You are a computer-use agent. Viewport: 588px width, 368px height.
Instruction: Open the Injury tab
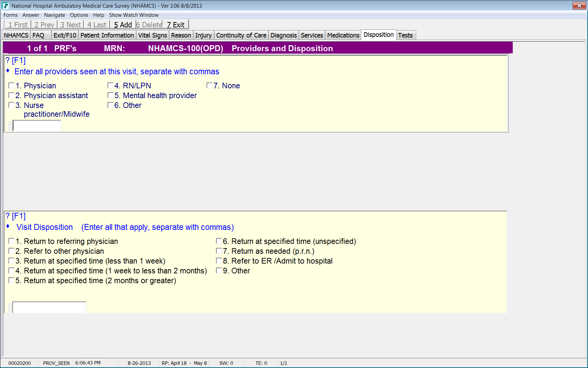203,35
